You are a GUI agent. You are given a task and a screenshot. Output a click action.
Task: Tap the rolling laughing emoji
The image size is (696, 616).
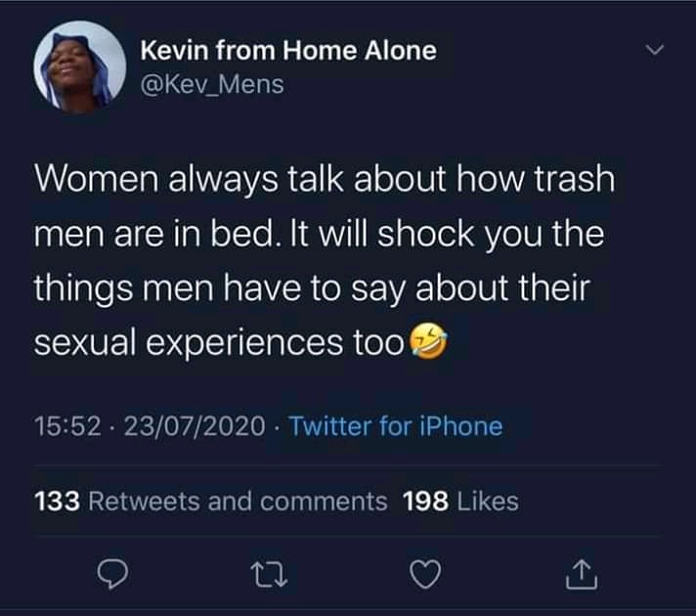coord(428,341)
